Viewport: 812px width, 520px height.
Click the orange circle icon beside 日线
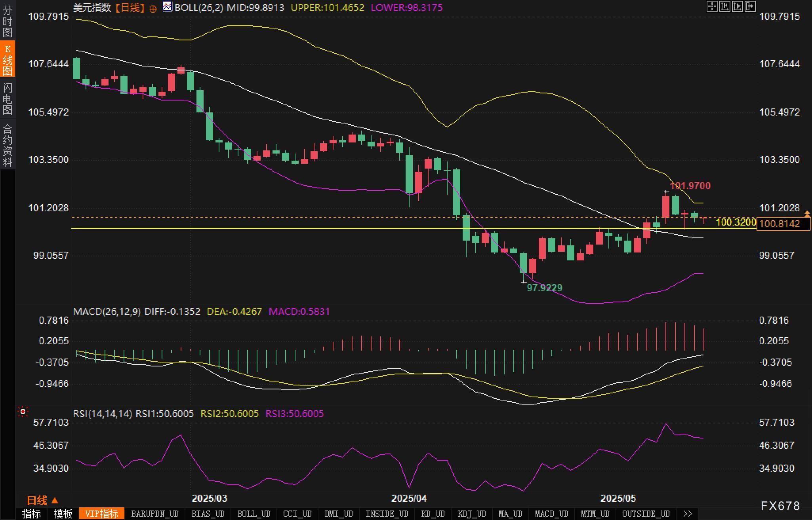(153, 9)
